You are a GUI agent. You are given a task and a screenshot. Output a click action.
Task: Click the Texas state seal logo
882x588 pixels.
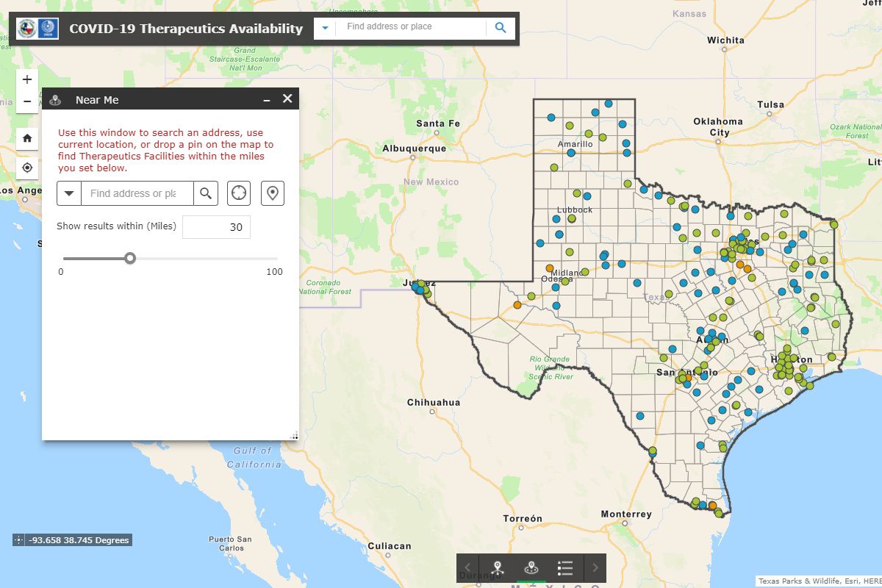coord(26,29)
